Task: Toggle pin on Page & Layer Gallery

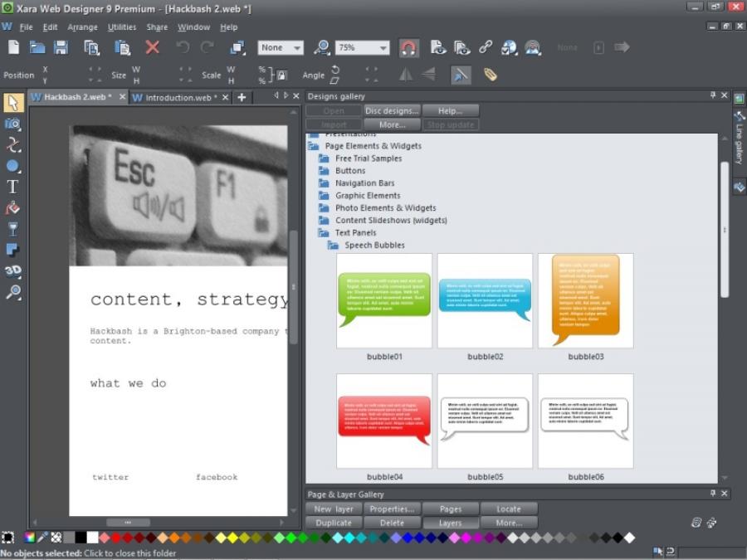Action: point(713,494)
